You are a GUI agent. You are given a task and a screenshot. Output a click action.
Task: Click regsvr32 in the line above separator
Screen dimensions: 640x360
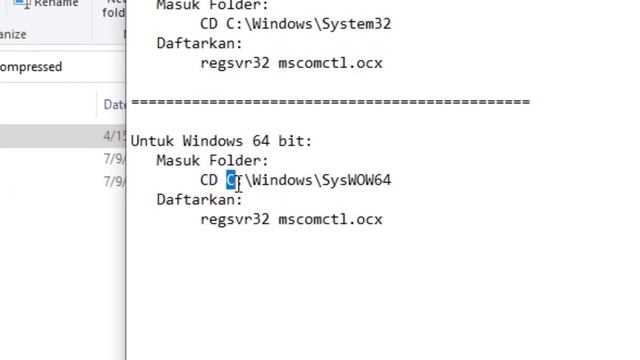(235, 63)
